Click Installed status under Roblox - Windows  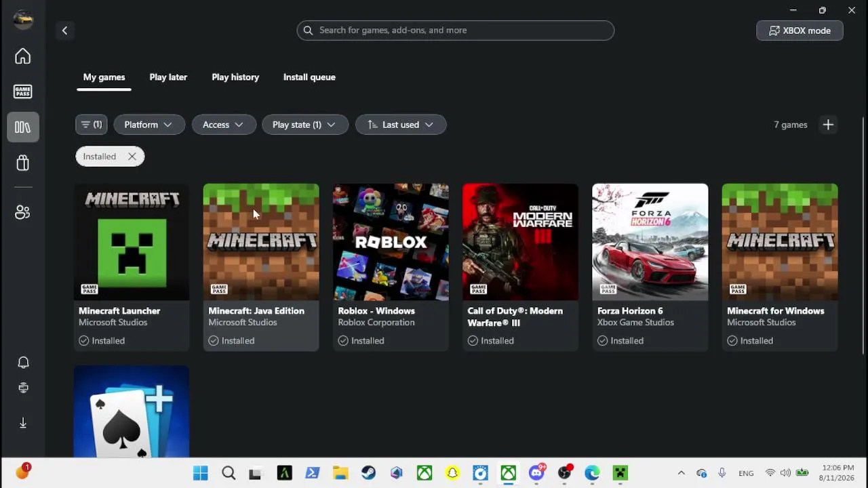[x=361, y=341]
